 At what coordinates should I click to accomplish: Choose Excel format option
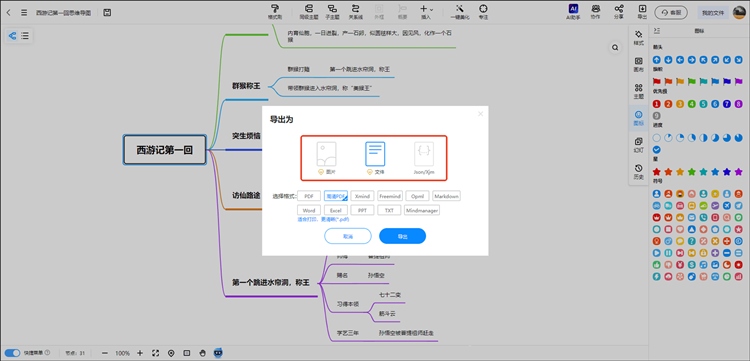pos(335,210)
